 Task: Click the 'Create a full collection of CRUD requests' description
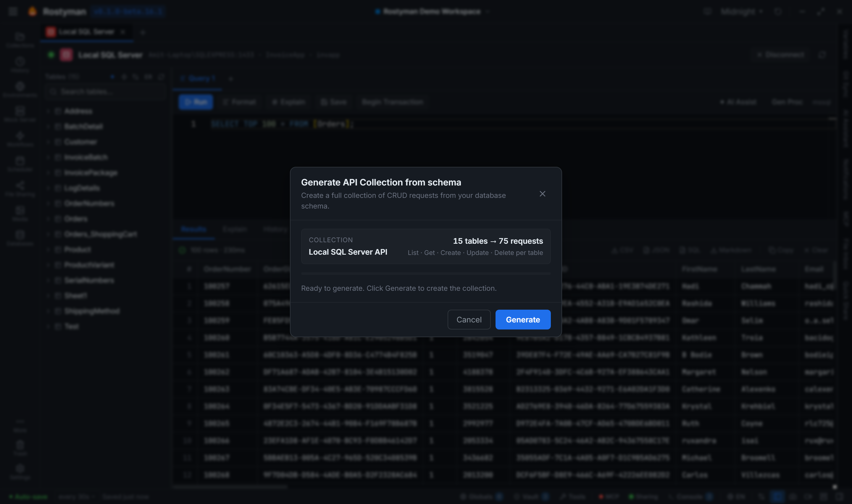[404, 201]
